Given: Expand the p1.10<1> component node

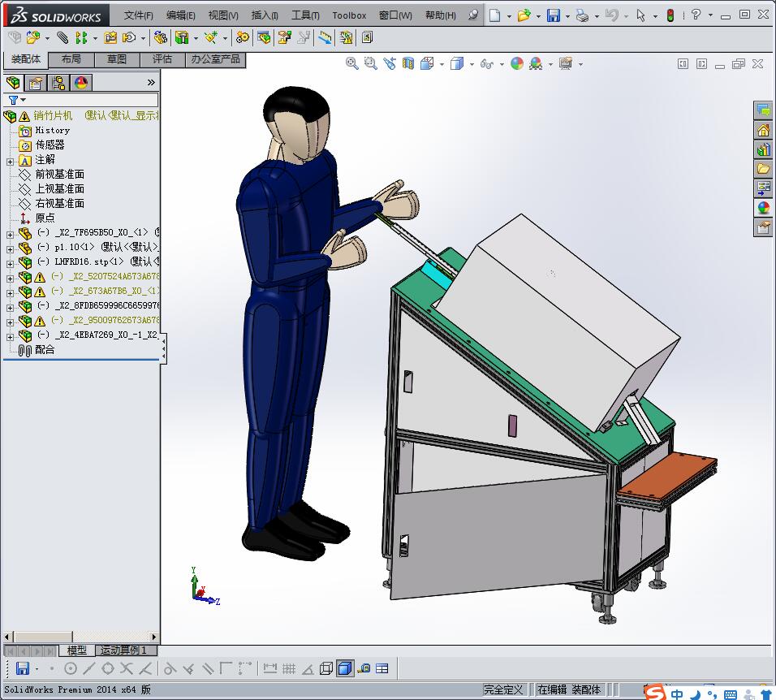Looking at the screenshot, I should (x=10, y=249).
